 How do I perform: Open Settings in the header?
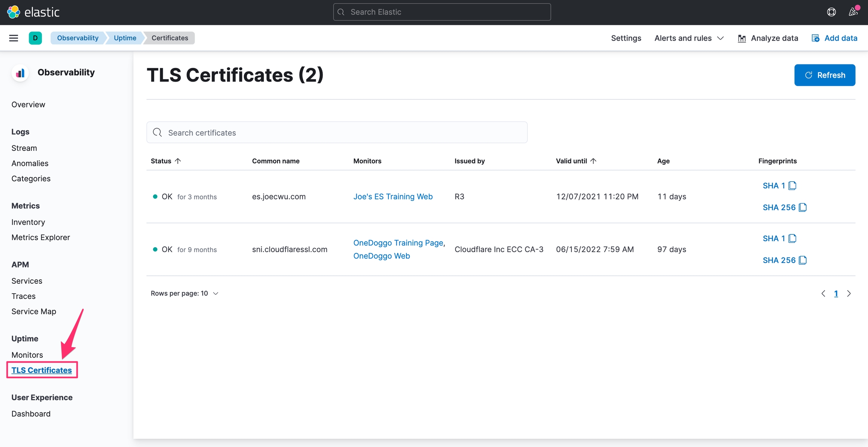[626, 38]
